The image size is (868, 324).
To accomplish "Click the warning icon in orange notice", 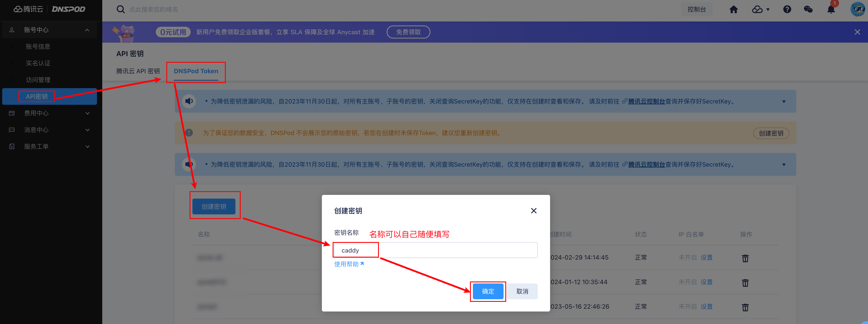I will click(x=189, y=133).
